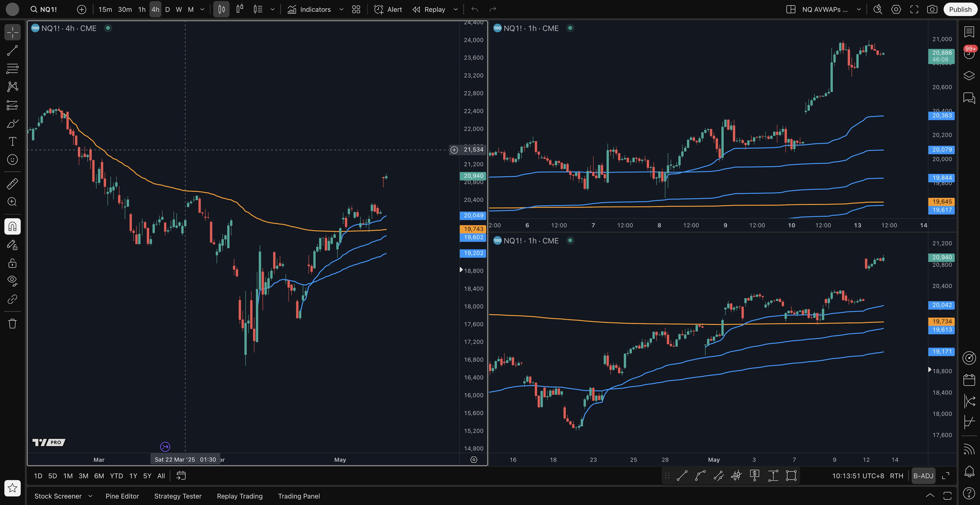Select the text annotation tool
This screenshot has height=505, width=980.
tap(12, 141)
